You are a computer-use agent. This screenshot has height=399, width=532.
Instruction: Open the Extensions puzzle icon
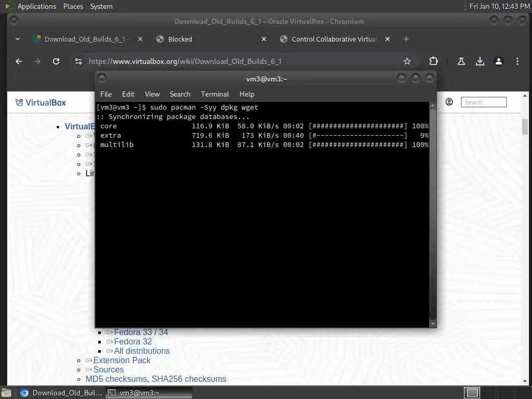433,61
